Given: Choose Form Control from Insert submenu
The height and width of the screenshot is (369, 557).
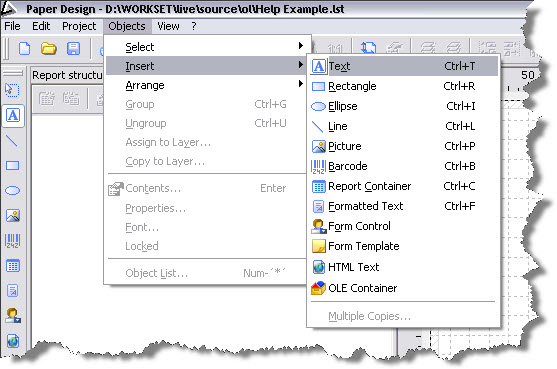Looking at the screenshot, I should (404, 226).
